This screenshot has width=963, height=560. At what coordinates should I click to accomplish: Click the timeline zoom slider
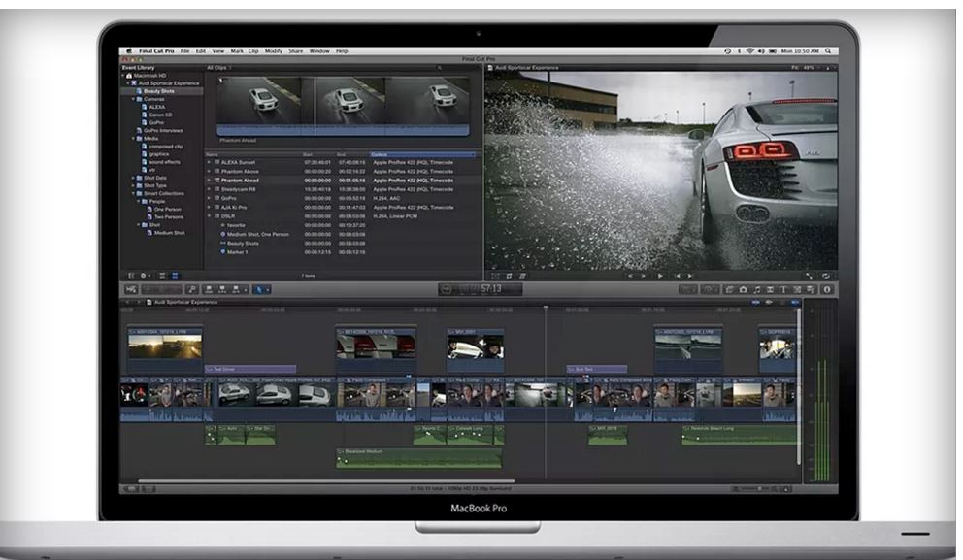pos(757,489)
